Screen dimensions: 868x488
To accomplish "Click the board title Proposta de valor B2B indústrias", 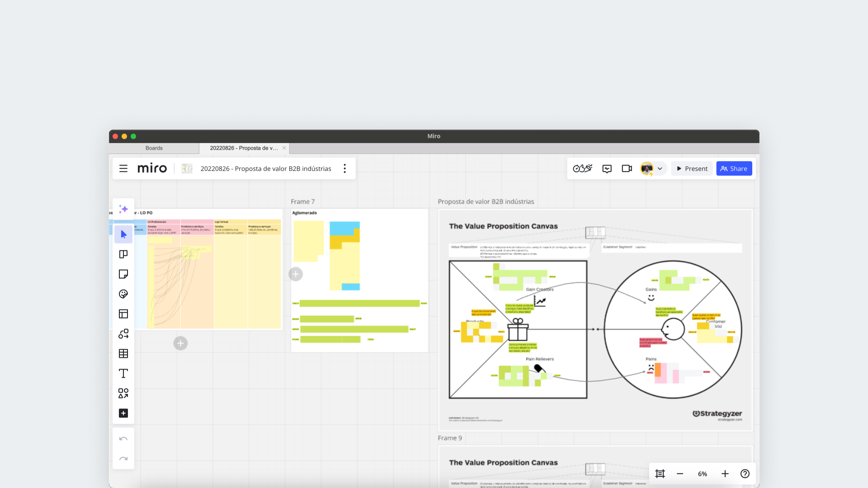I will tap(266, 169).
